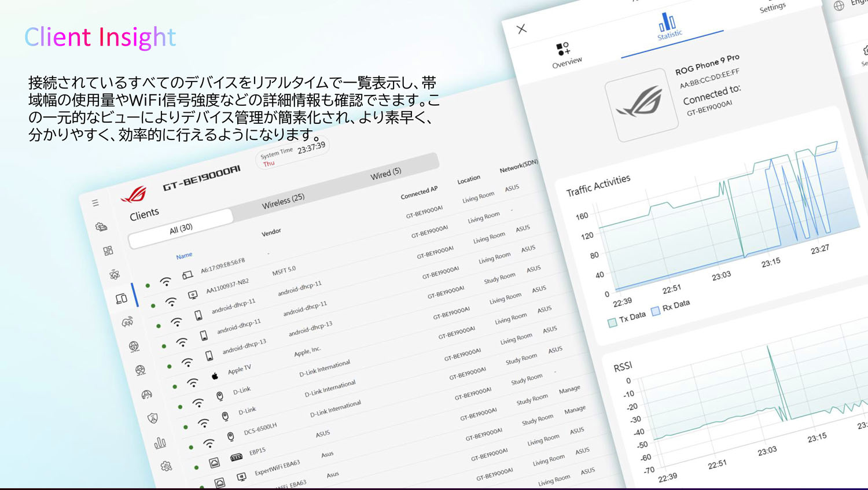Select the client named ExpertWiFi EBA63
This screenshot has height=490, width=868.
pyautogui.click(x=278, y=467)
